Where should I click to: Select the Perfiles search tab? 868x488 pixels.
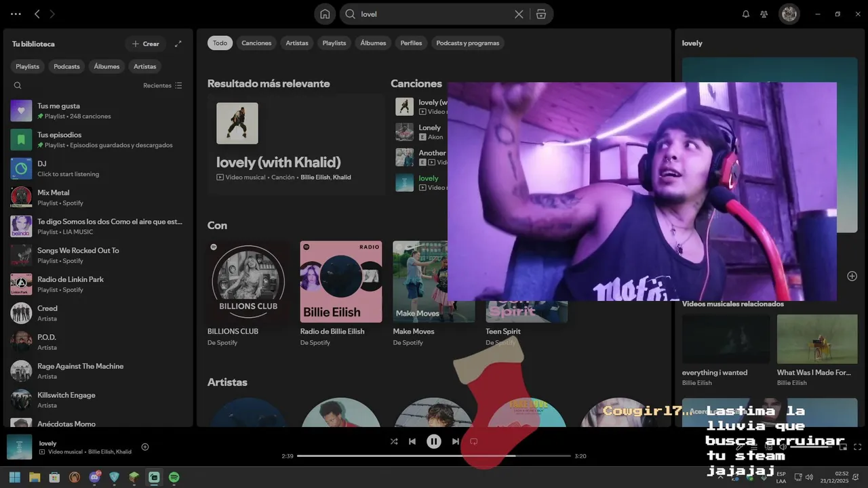411,43
